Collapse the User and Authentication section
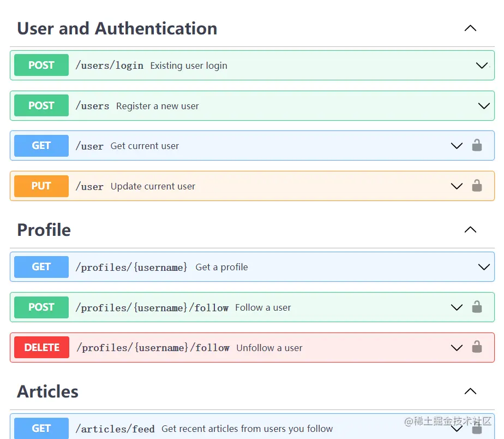This screenshot has width=504, height=439. [x=470, y=28]
